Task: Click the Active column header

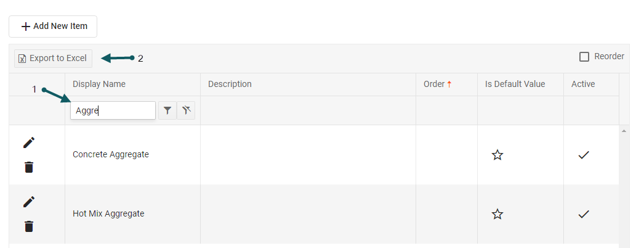Action: point(582,84)
